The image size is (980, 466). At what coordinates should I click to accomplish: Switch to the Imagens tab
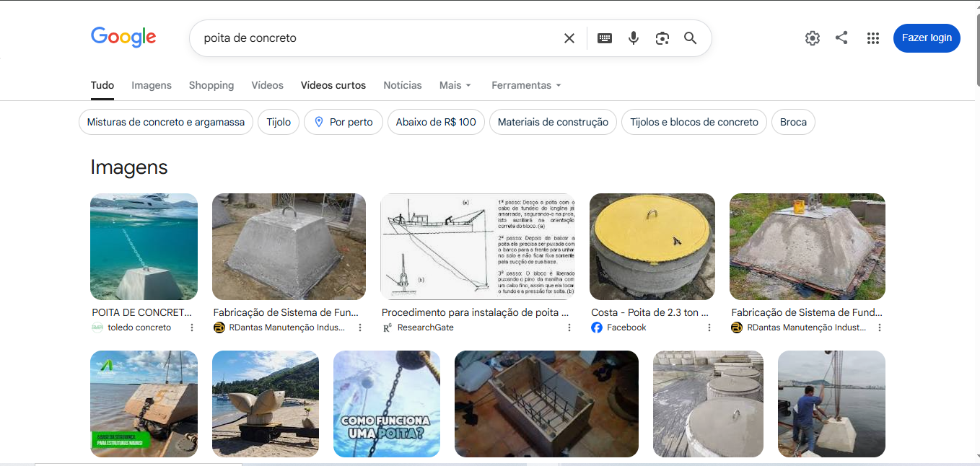pyautogui.click(x=152, y=85)
